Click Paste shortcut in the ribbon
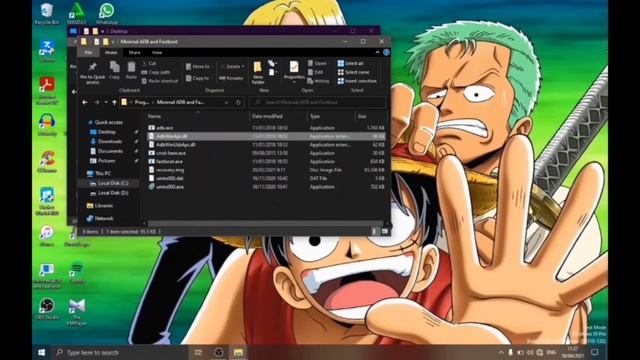 click(x=160, y=81)
